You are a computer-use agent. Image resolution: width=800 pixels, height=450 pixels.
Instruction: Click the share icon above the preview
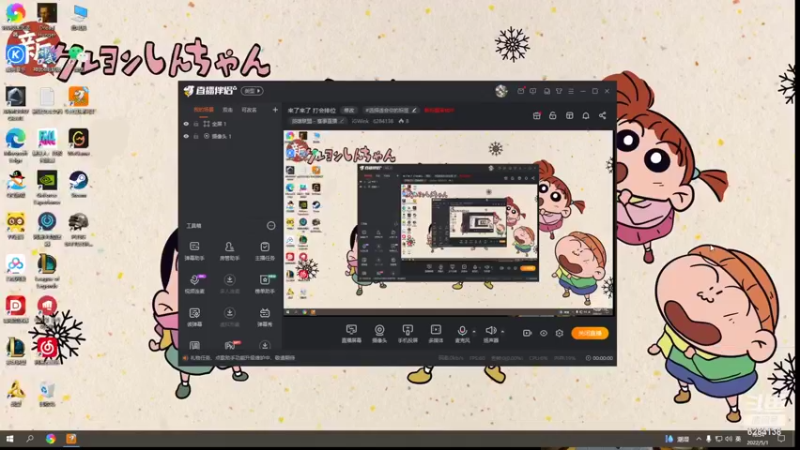(603, 116)
